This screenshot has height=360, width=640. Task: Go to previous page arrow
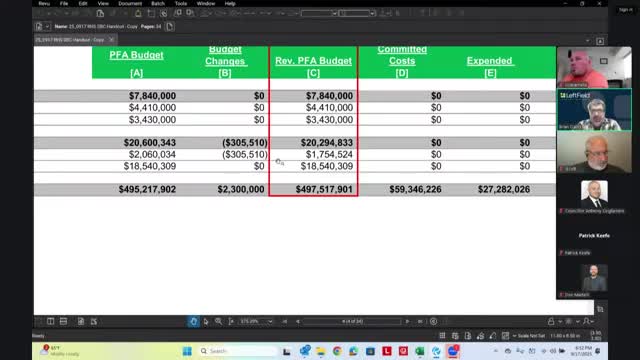pos(298,322)
